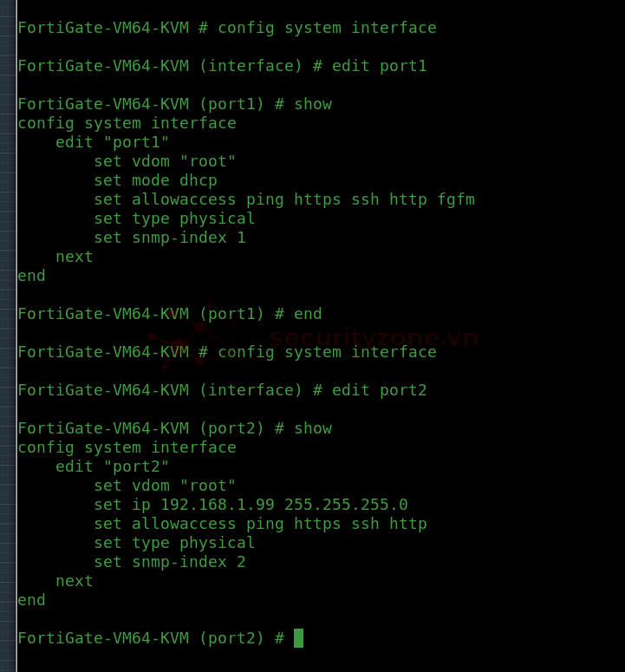625x672 pixels.
Task: Click the green terminal cursor block
Action: (x=298, y=638)
